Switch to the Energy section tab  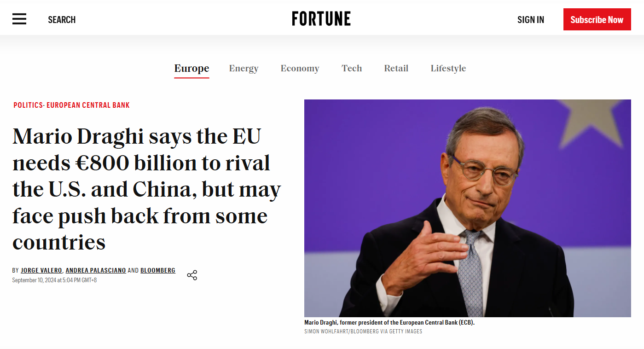244,69
